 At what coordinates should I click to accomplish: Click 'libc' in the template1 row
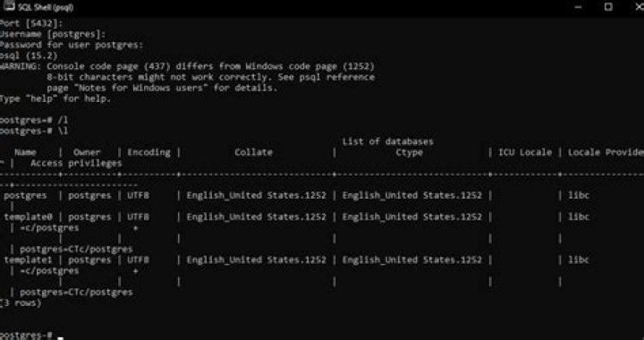tap(579, 260)
